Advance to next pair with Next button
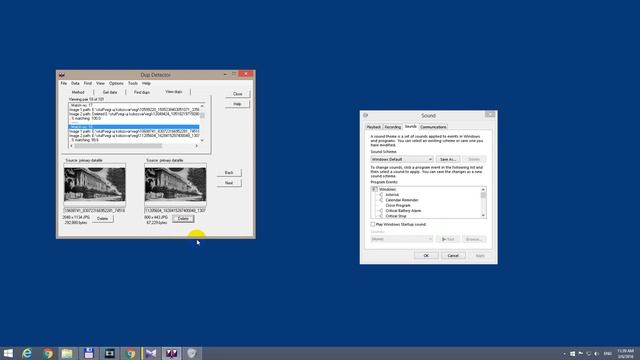640x360 pixels. click(229, 183)
